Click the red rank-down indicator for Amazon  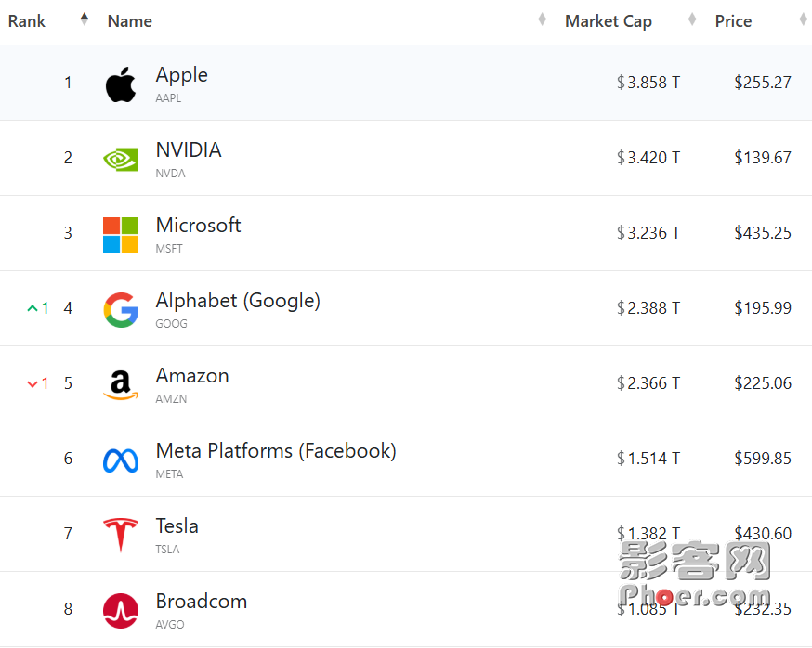[x=38, y=383]
